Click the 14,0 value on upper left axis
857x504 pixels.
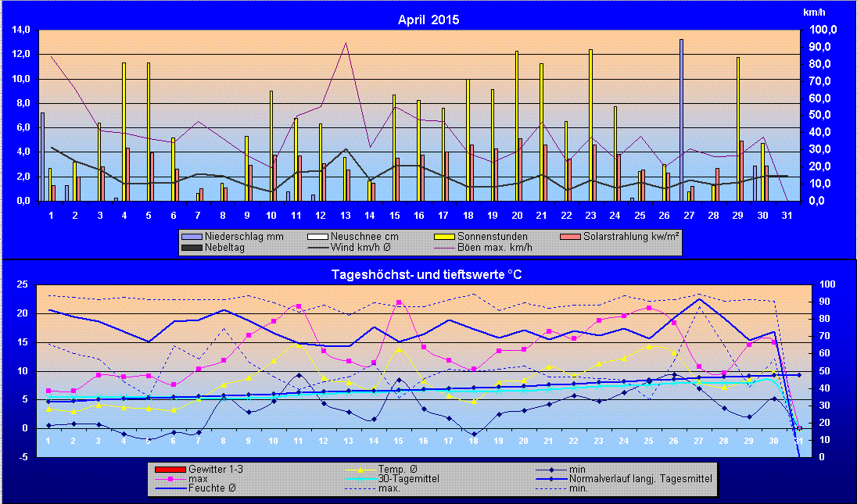(x=20, y=30)
